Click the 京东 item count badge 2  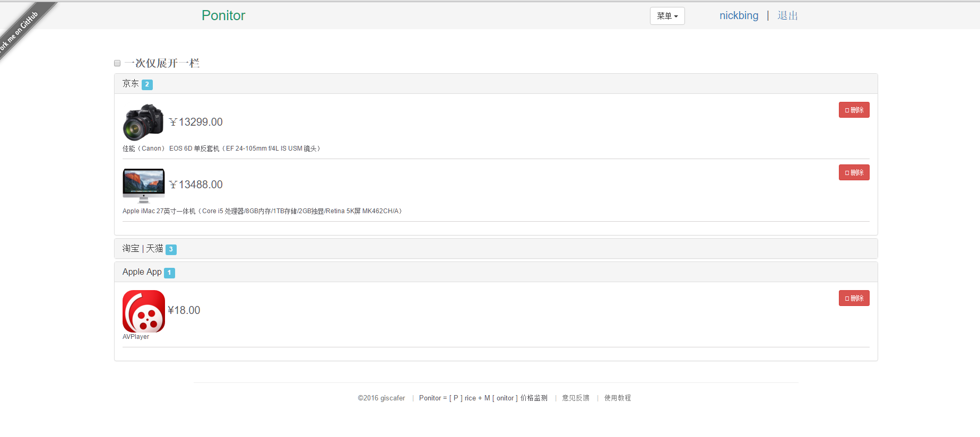pos(147,84)
